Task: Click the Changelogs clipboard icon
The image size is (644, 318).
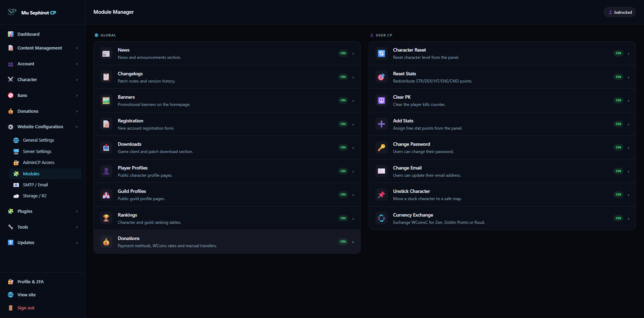Action: point(106,77)
